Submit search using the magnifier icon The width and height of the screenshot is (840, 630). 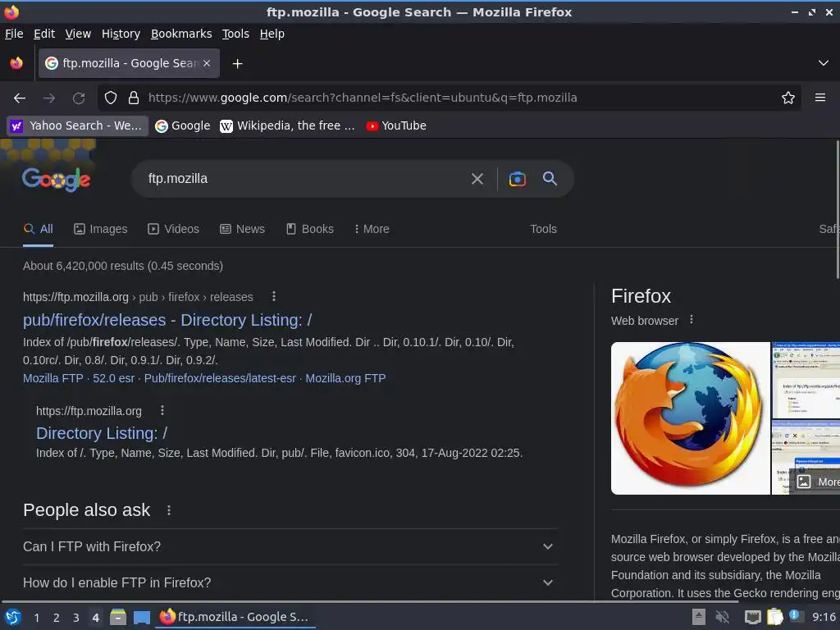[x=550, y=178]
